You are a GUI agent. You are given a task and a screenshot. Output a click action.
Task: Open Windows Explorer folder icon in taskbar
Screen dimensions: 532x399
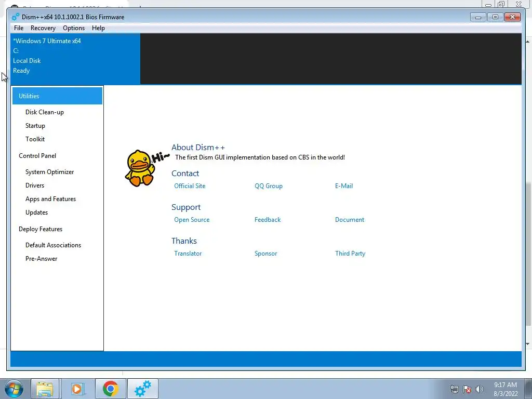pyautogui.click(x=45, y=389)
